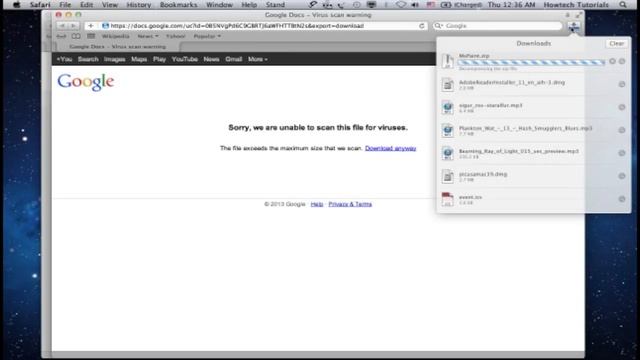
Task: Click the Howtech Tutorials user menu
Action: 576,5
